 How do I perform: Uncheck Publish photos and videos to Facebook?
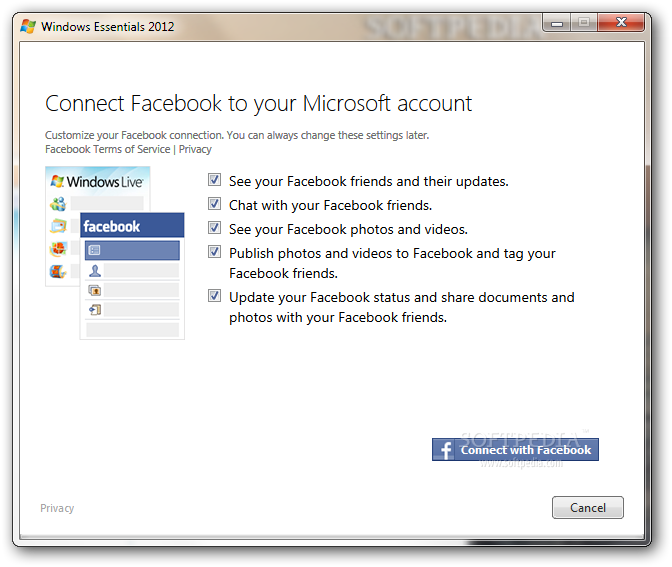(214, 252)
